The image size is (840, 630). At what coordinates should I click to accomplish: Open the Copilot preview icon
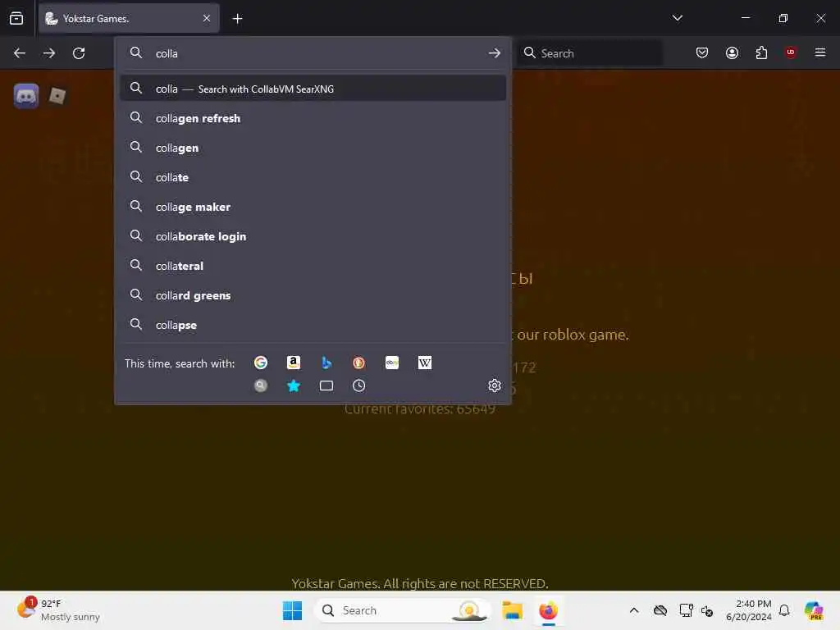tap(814, 610)
